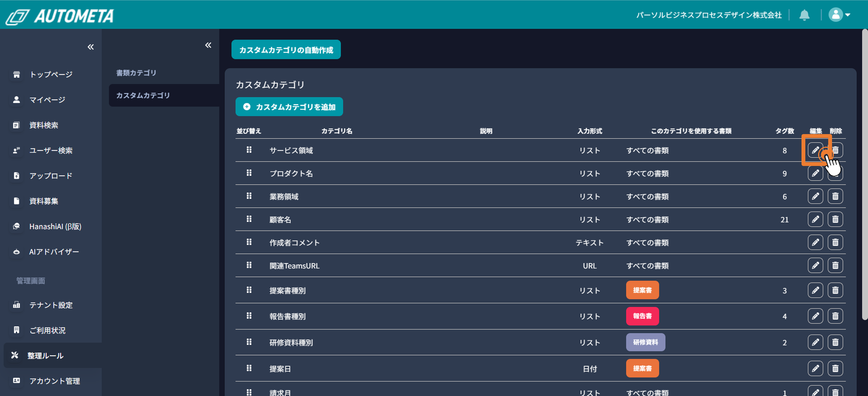Screen dimensions: 868x396
Task: Delete the 提案日 category
Action: [x=835, y=368]
